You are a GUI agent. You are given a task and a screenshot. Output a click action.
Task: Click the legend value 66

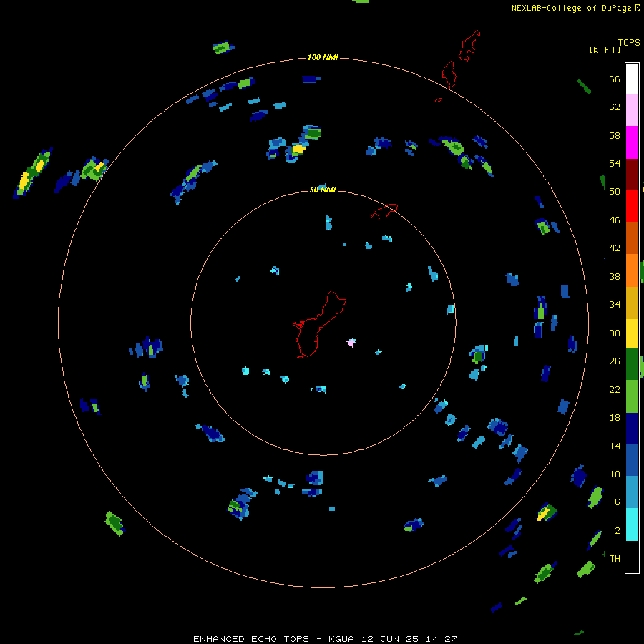[615, 79]
